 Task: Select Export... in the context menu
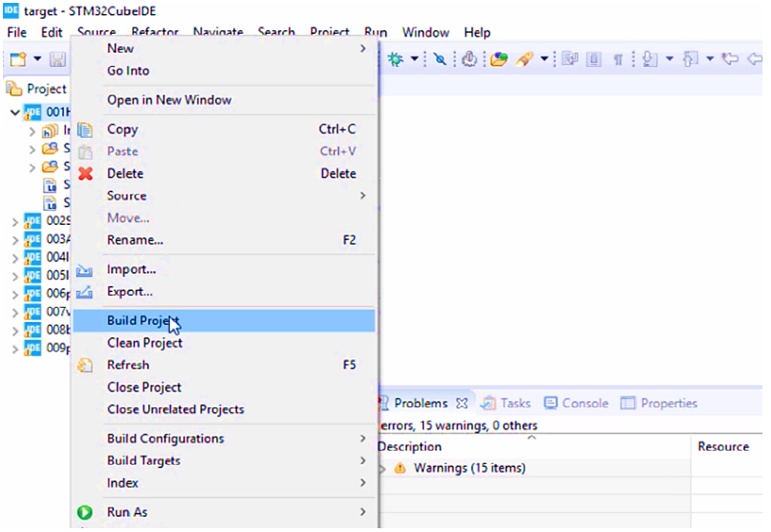pos(224,292)
